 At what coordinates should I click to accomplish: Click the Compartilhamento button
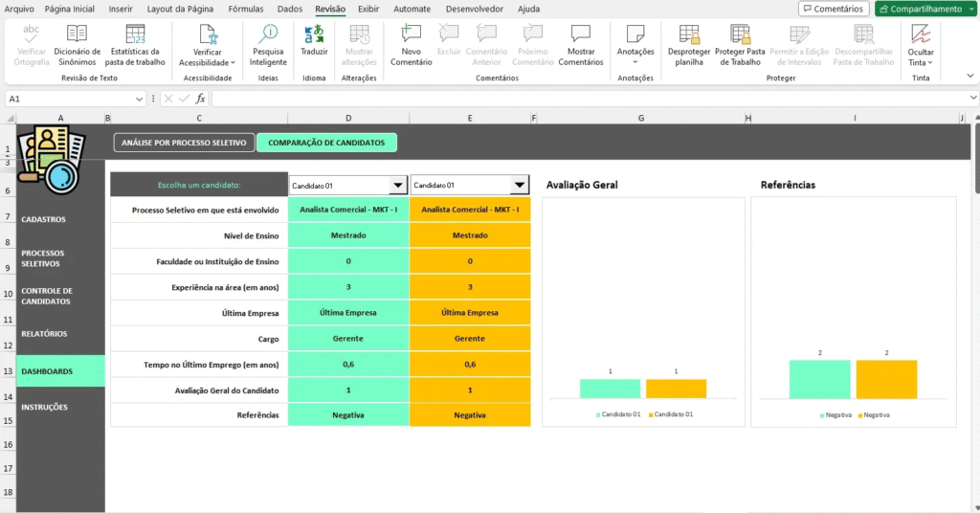tap(924, 9)
